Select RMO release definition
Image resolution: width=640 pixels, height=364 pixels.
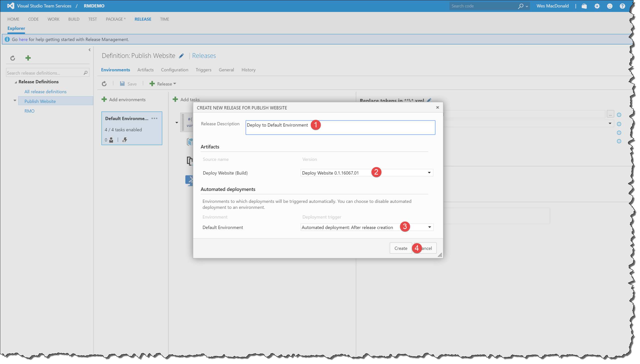(30, 111)
